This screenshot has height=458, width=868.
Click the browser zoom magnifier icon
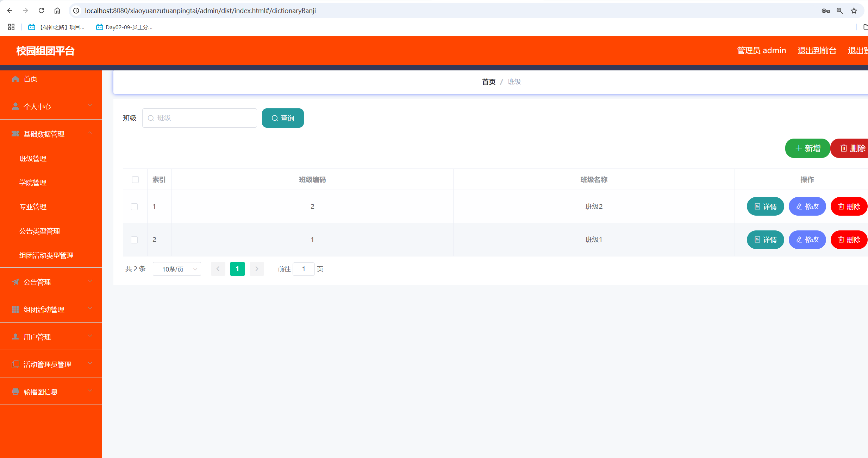(840, 11)
